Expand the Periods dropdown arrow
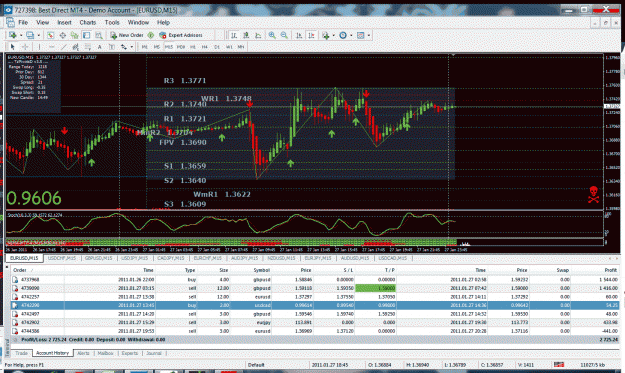The image size is (625, 373). (351, 35)
